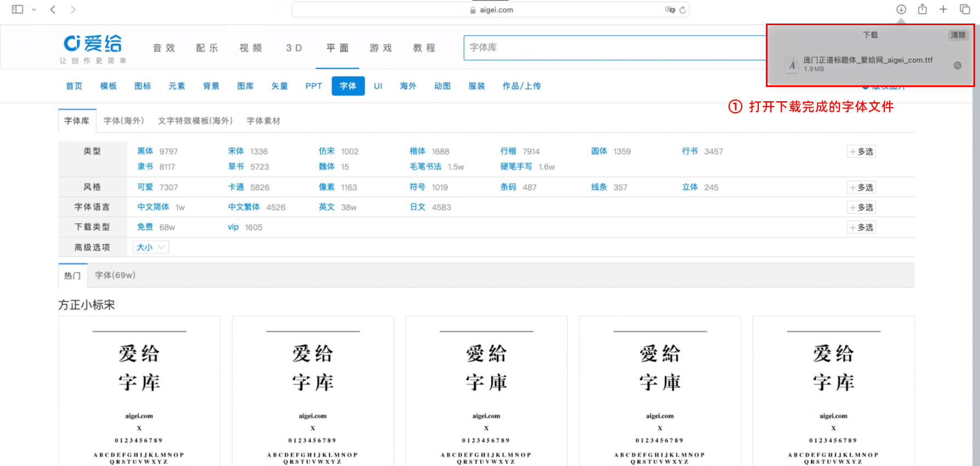Screen dimensions: 980x466
Task: Filter by 日文 font language
Action: click(x=418, y=207)
